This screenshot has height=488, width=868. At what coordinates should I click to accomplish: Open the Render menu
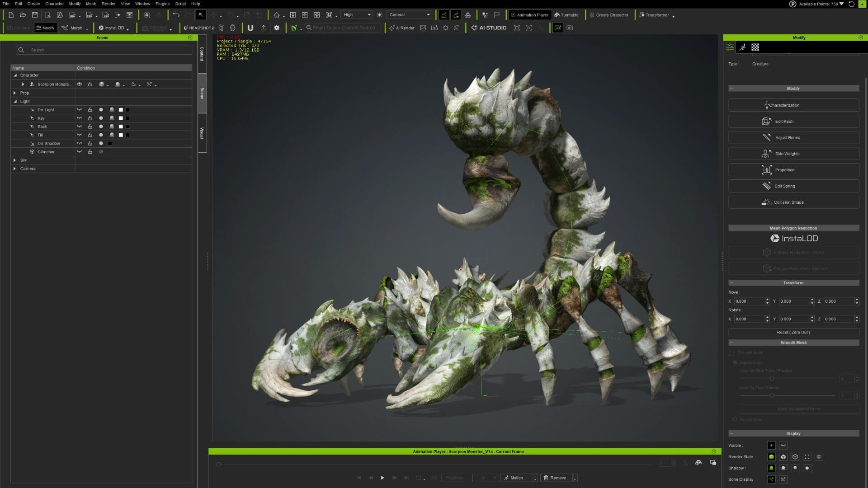point(108,4)
